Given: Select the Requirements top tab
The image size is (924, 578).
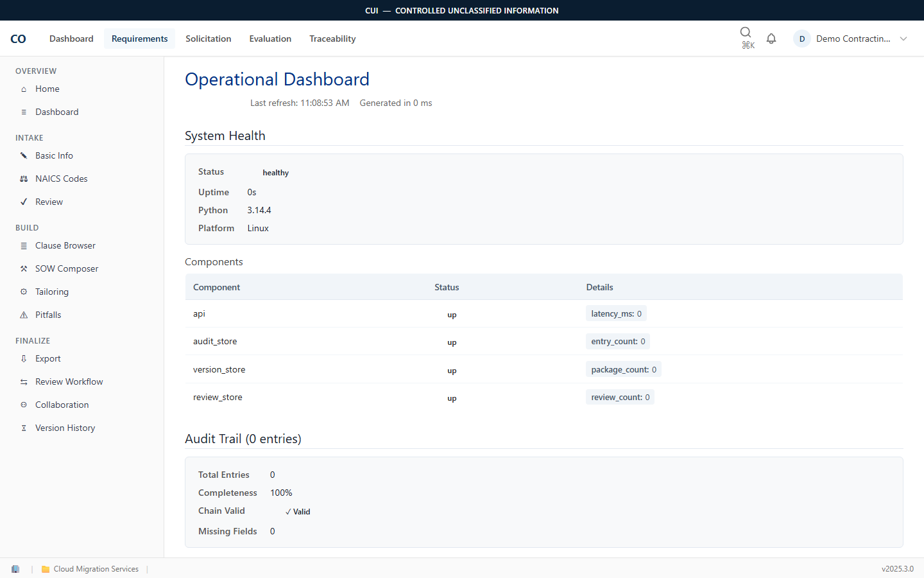Looking at the screenshot, I should 139,39.
